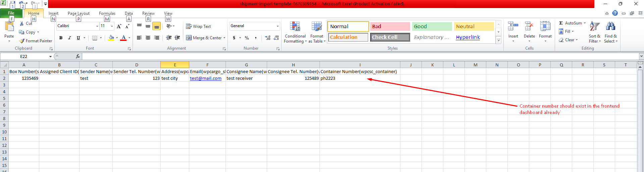The height and width of the screenshot is (172, 644).
Task: Apply the Good cell style swatch
Action: [432, 26]
